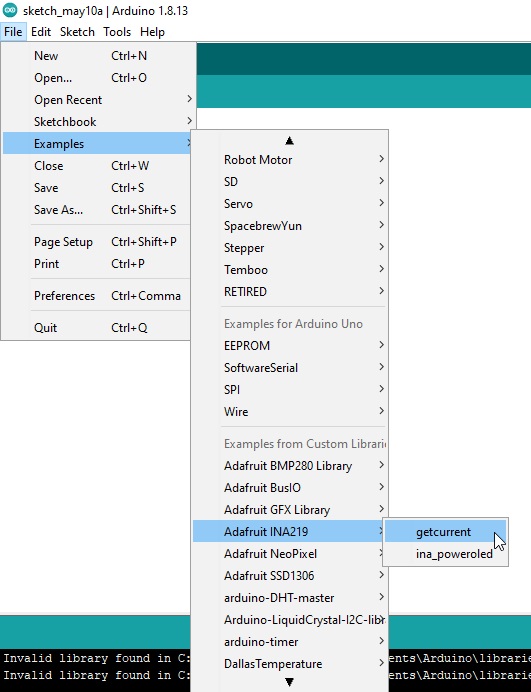The width and height of the screenshot is (531, 692).
Task: Select the Examples menu entry
Action: pos(97,143)
